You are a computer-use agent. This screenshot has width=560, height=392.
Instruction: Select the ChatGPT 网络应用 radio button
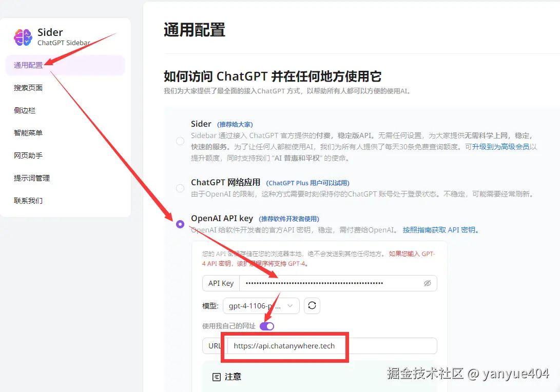180,188
